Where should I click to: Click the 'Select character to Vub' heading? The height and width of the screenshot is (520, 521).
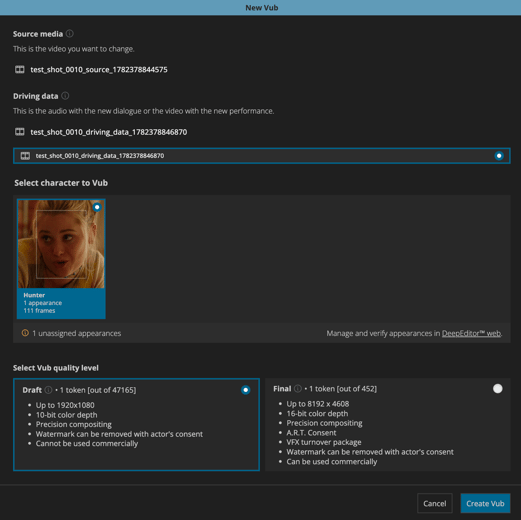[61, 183]
